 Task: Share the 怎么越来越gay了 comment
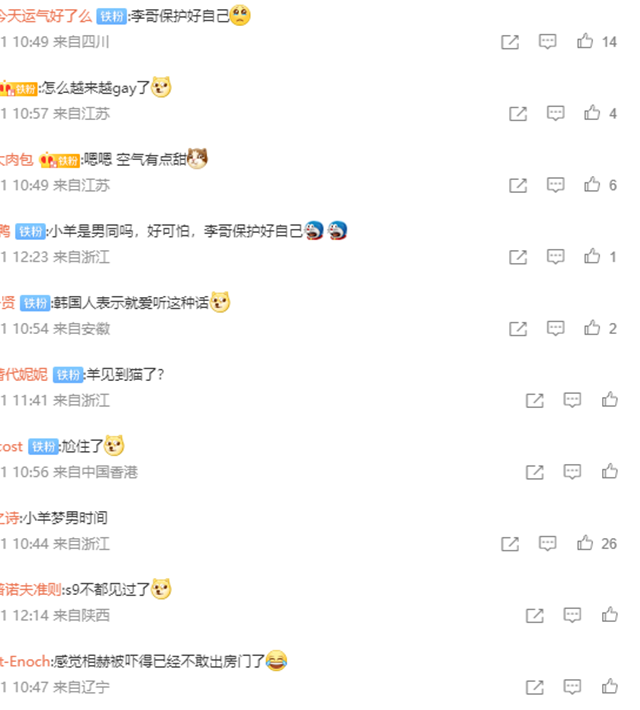pyautogui.click(x=518, y=113)
